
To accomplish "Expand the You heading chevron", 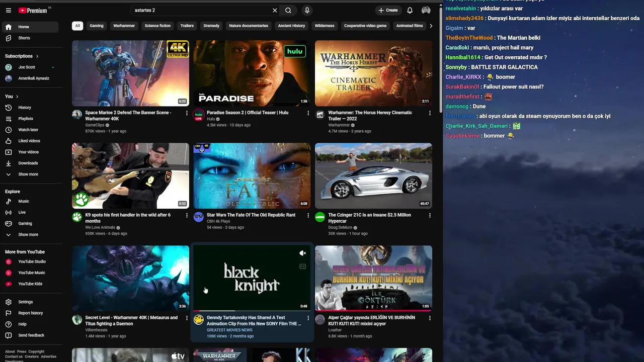I will point(17,97).
